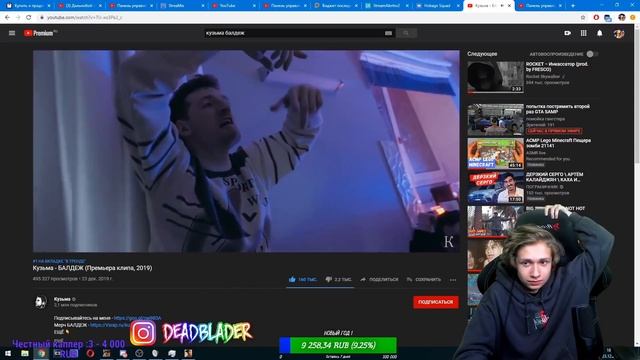This screenshot has height=360, width=640.
Task: Open the YouTube account avatar menu
Action: [x=619, y=33]
